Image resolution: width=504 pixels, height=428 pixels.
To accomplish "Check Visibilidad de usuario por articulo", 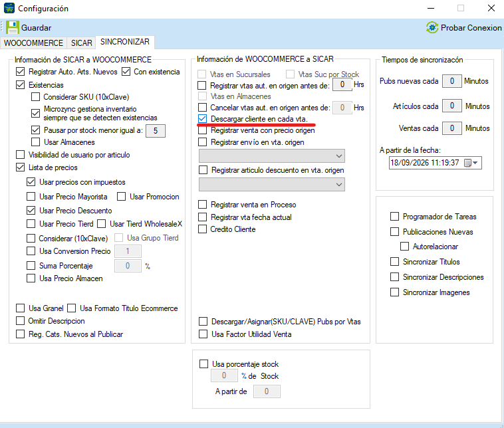I will pos(20,155).
